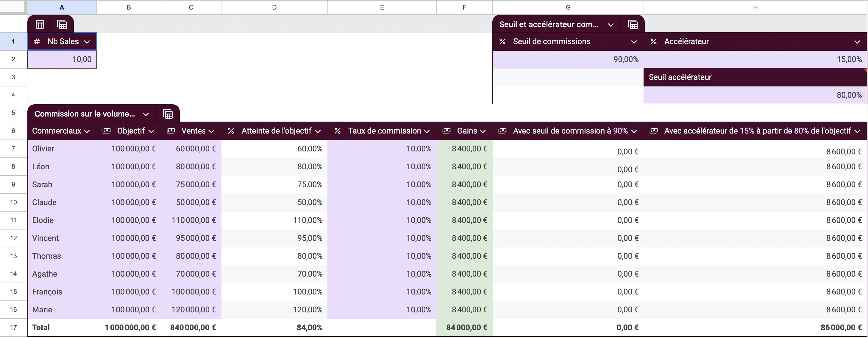This screenshot has width=868, height=338.
Task: Select the Agathe cell
Action: point(62,274)
